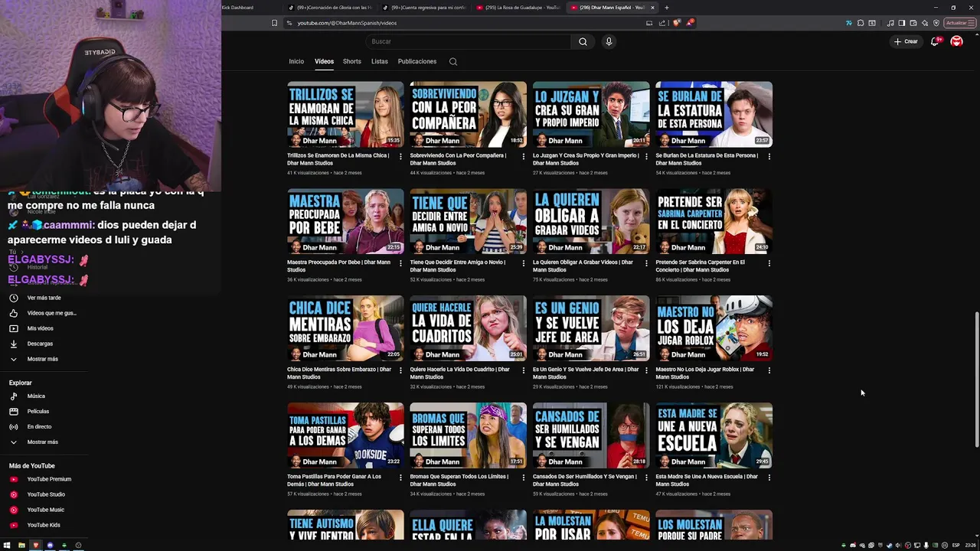Open Videos que me gustan sidebar item
The width and height of the screenshot is (980, 551).
(44, 313)
